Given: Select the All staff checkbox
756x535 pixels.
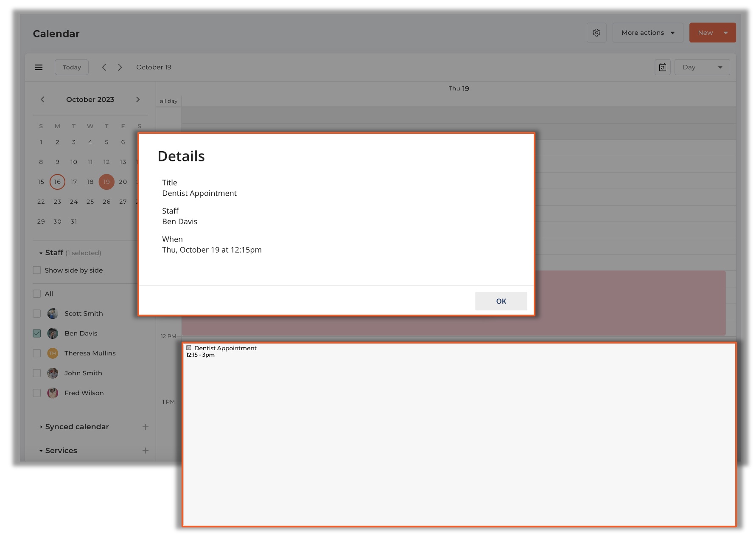Looking at the screenshot, I should 37,294.
